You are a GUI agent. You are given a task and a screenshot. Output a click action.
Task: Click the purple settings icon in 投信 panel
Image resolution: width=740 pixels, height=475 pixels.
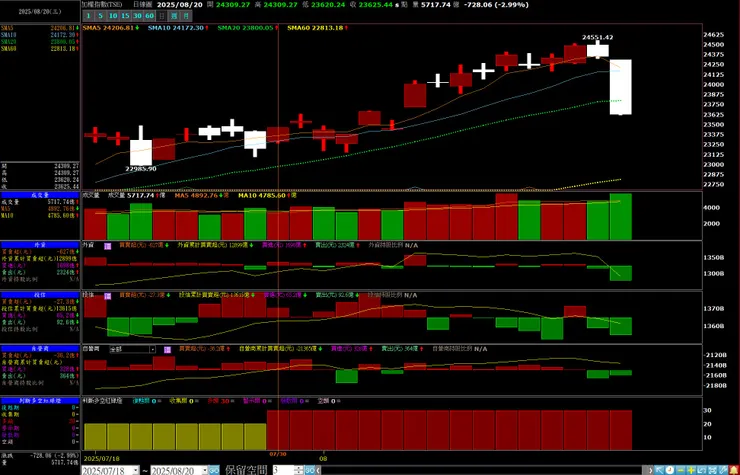pos(108,296)
